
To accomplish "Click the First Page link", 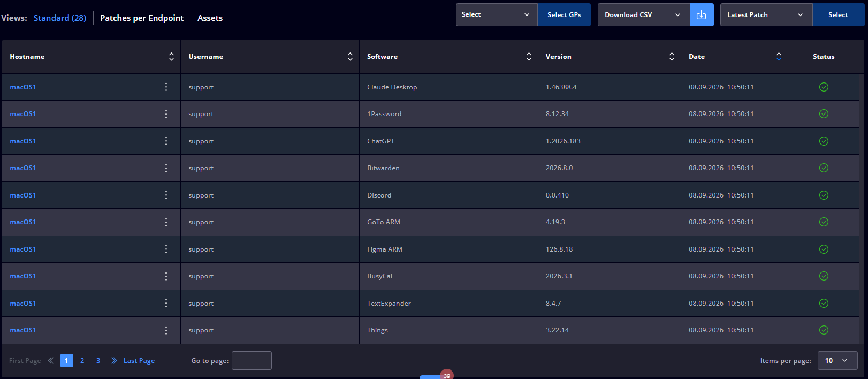I will coord(25,361).
